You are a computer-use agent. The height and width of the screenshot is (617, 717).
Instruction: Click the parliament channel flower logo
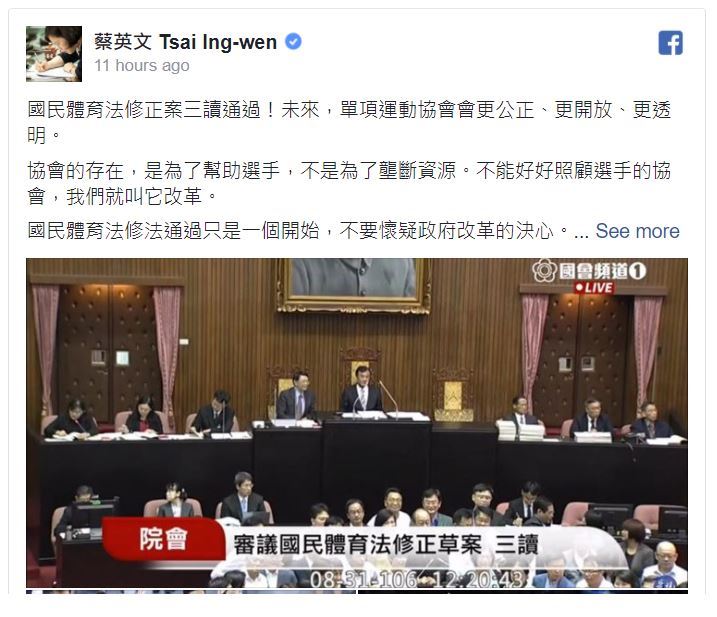544,270
